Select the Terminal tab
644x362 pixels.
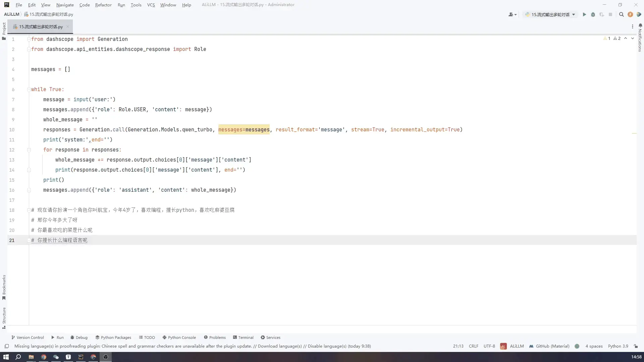point(246,337)
